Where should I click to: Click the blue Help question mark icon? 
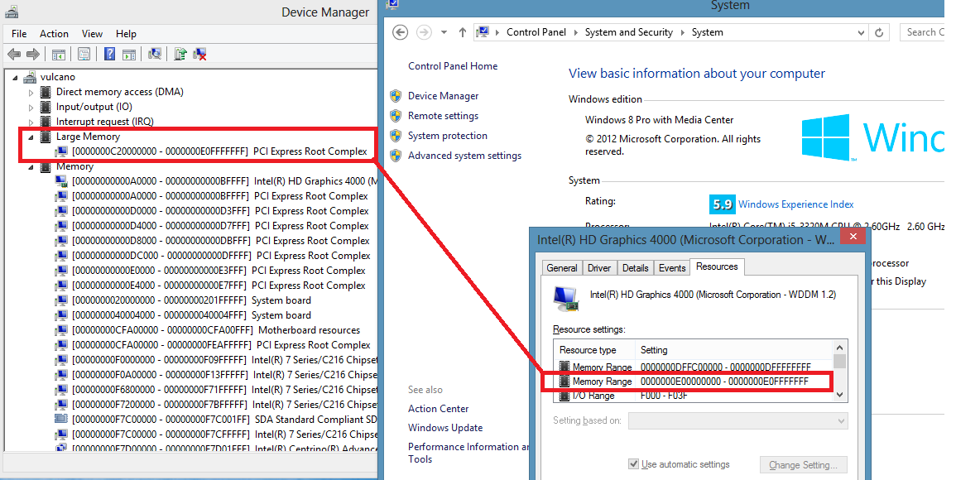coord(110,55)
